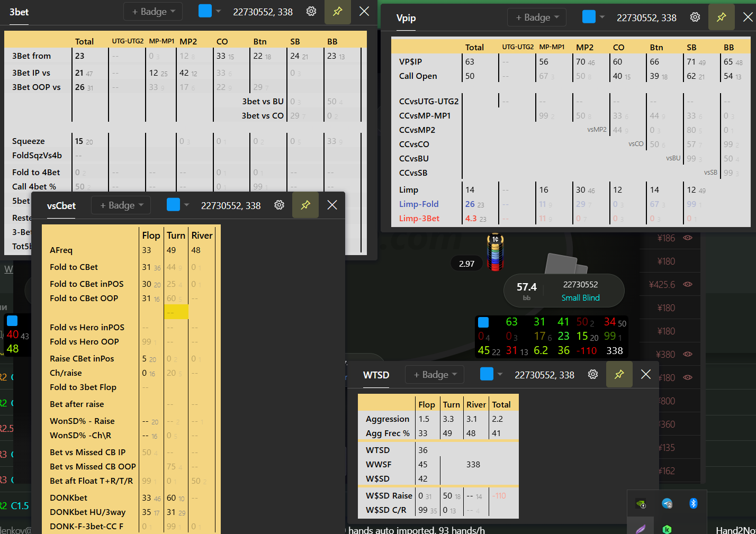
Task: Click the 22730552 Small Blind nameplate
Action: tap(564, 291)
